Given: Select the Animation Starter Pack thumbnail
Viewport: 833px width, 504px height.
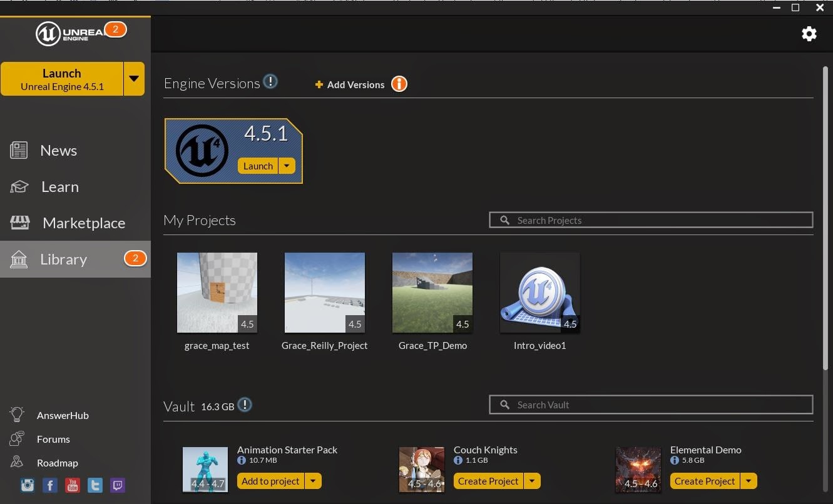Looking at the screenshot, I should tap(205, 470).
